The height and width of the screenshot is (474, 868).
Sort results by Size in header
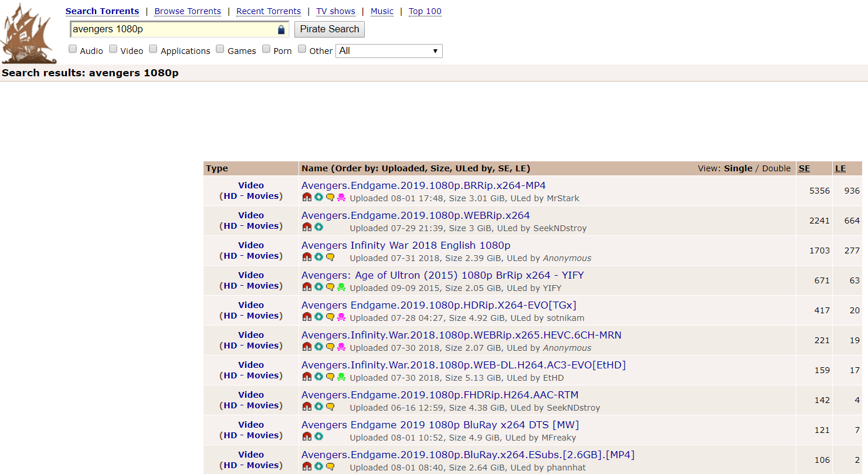440,168
